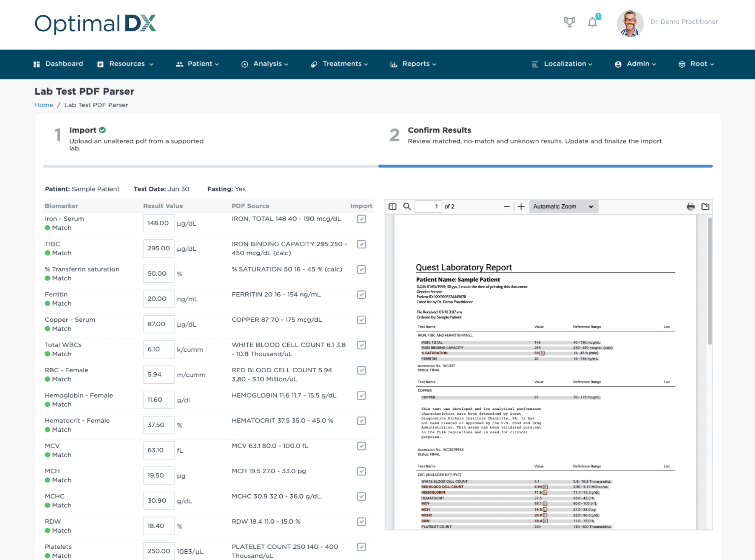Toggle the Ferritin import checkbox

pos(362,295)
